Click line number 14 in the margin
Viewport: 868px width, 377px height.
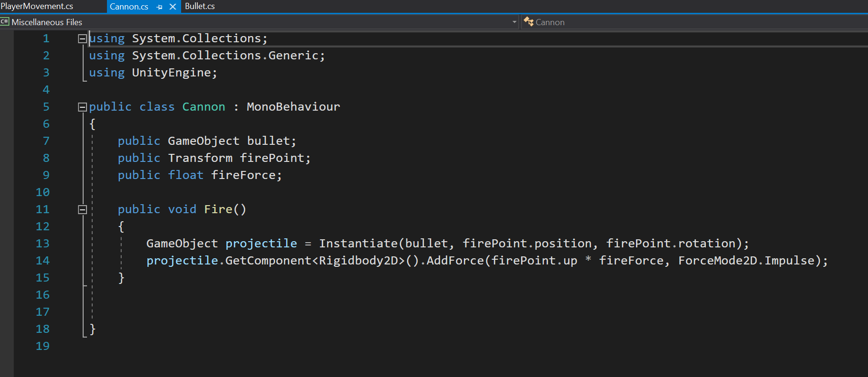[43, 261]
